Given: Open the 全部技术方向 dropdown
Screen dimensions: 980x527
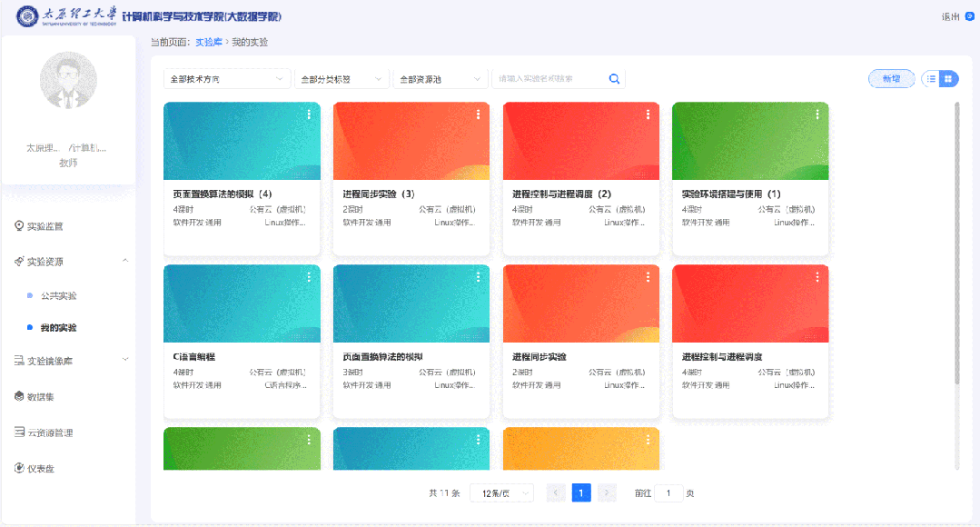Looking at the screenshot, I should coord(226,79).
